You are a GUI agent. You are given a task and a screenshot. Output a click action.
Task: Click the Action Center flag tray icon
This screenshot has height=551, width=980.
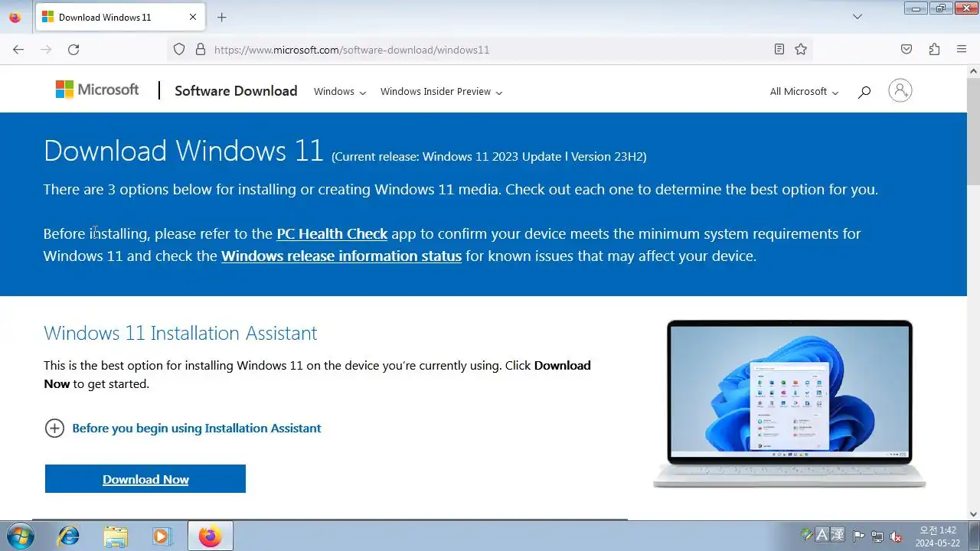coord(859,536)
